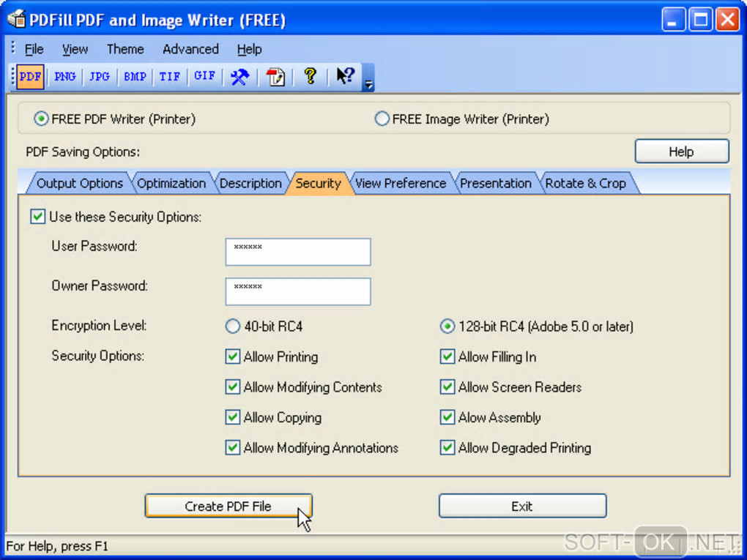Toggle Allow Printing checkbox
This screenshot has width=747, height=560.
(x=232, y=356)
